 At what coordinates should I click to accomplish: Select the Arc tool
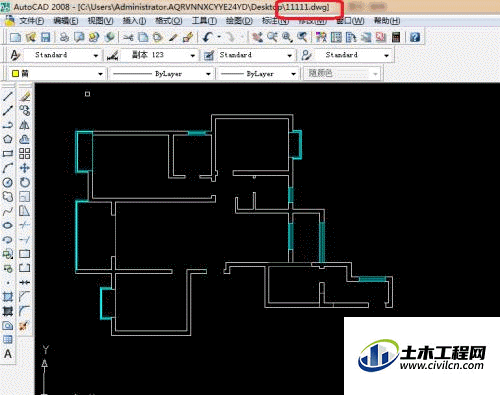[8, 168]
